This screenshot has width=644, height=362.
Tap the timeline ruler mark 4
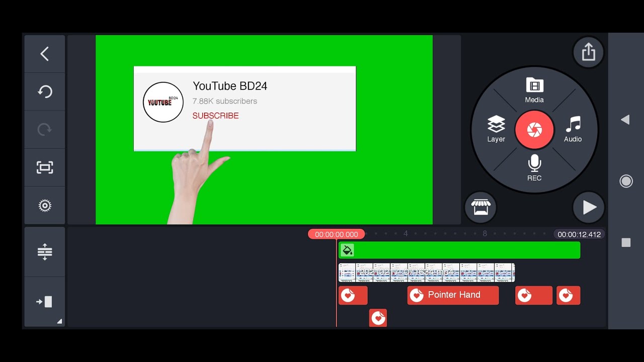[x=406, y=234]
